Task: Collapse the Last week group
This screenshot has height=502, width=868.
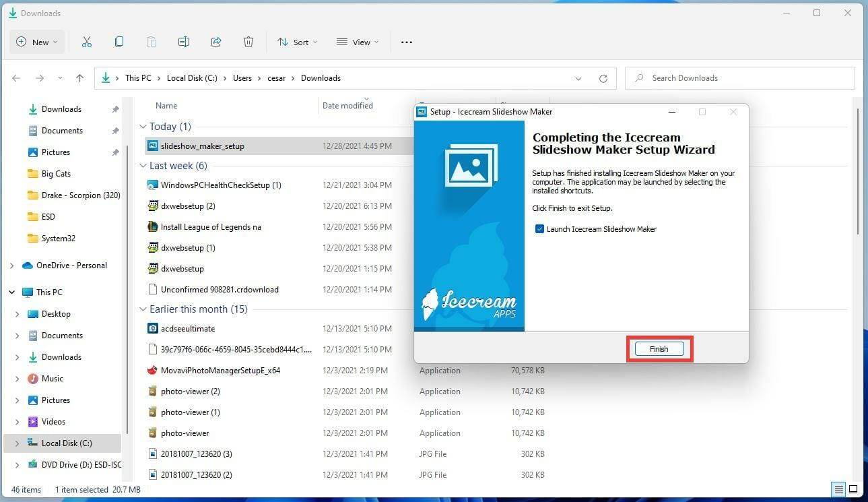Action: [x=143, y=165]
